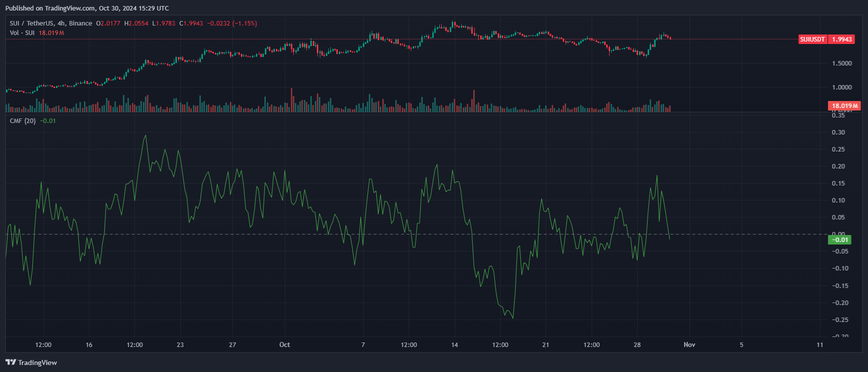Click the C1.9943 close value in legend
868x372 pixels.
click(x=191, y=23)
